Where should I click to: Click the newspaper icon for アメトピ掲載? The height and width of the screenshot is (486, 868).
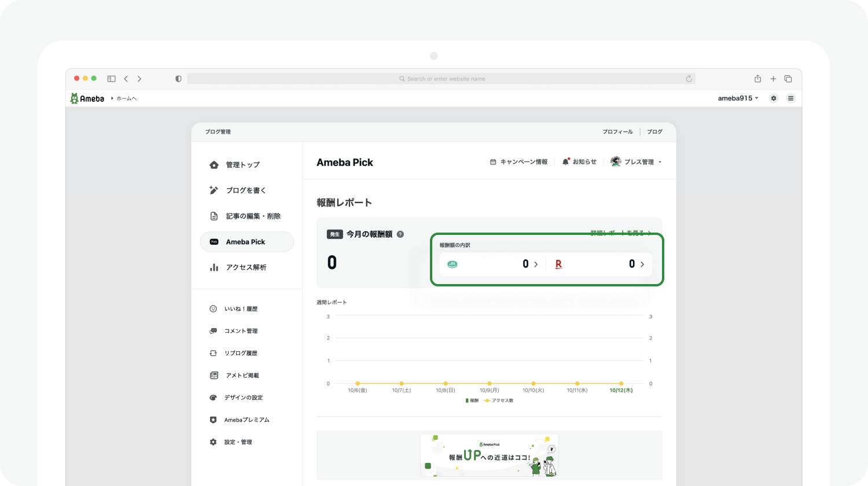(213, 375)
